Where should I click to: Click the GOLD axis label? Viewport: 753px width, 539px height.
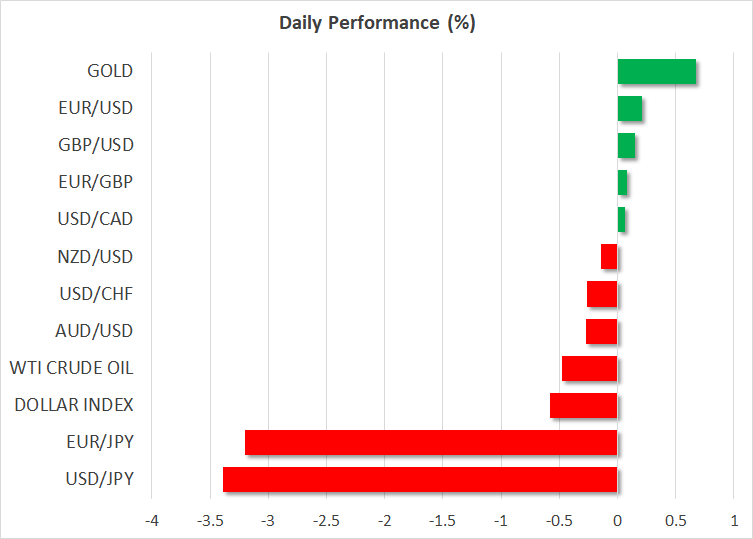(110, 71)
